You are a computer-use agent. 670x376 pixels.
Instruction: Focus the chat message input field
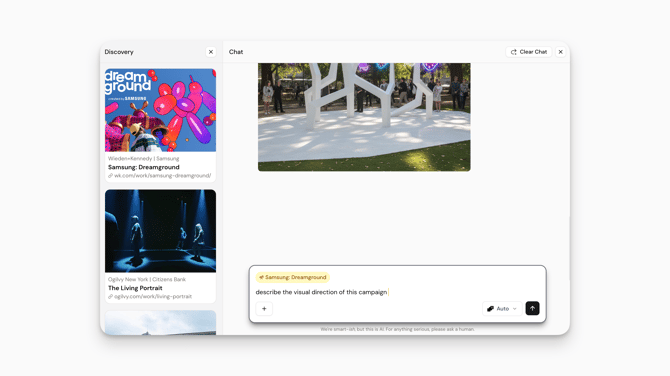(397, 292)
